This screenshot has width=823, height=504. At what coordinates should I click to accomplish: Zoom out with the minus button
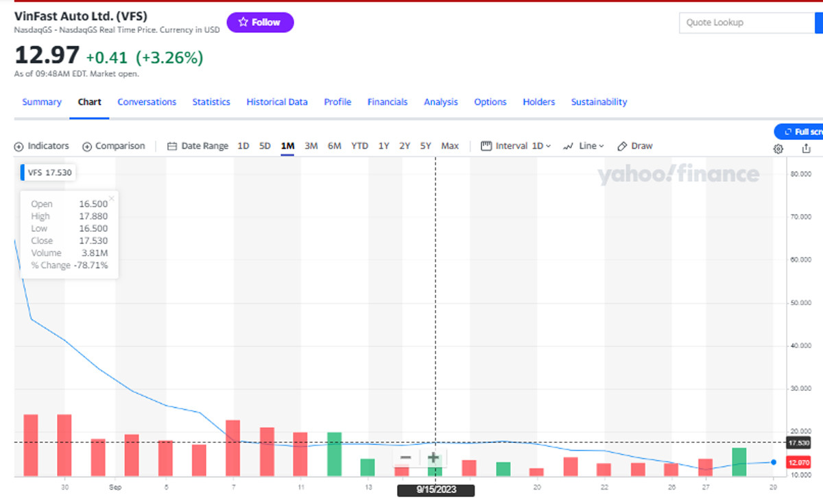pyautogui.click(x=405, y=457)
